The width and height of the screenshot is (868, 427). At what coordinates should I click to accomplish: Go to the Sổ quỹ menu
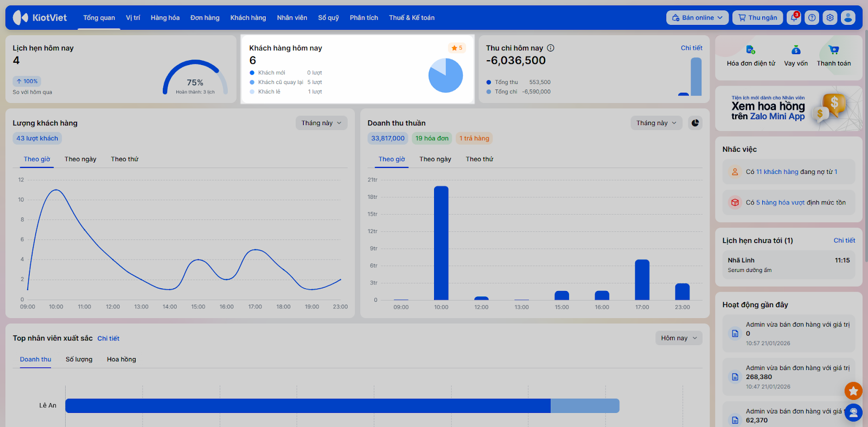[x=328, y=18]
